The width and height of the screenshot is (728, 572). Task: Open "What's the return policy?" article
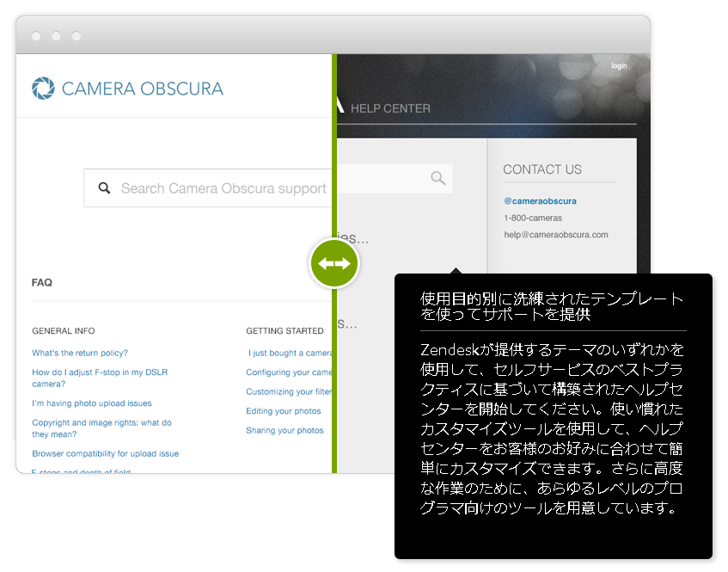[80, 353]
